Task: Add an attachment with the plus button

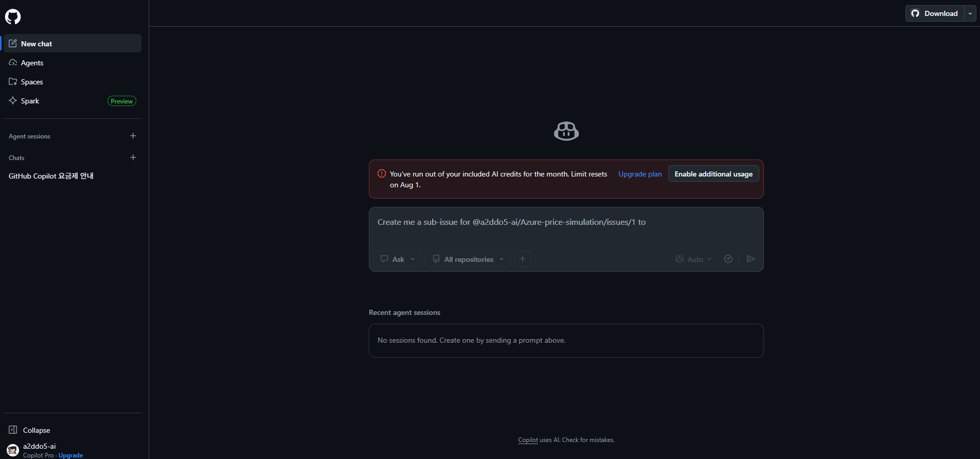Action: [522, 259]
